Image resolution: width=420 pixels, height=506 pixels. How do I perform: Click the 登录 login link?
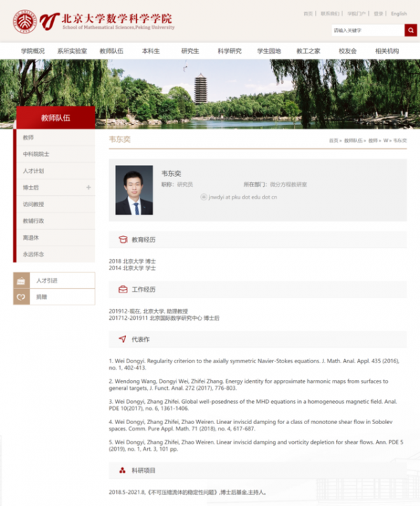point(378,13)
